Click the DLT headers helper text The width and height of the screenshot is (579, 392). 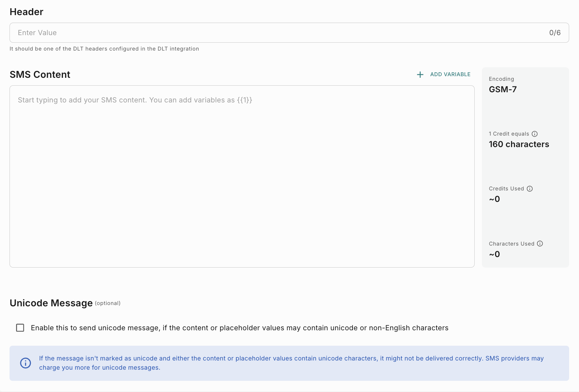104,49
